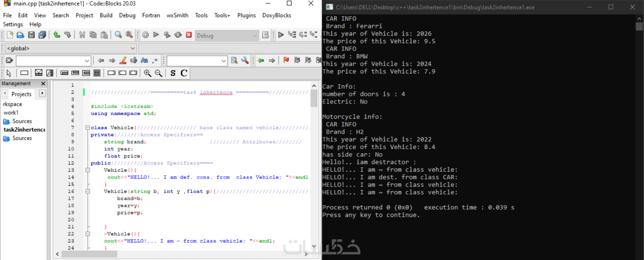Expand the incremental search text dropdown
This screenshot has height=260, width=644.
[x=87, y=61]
